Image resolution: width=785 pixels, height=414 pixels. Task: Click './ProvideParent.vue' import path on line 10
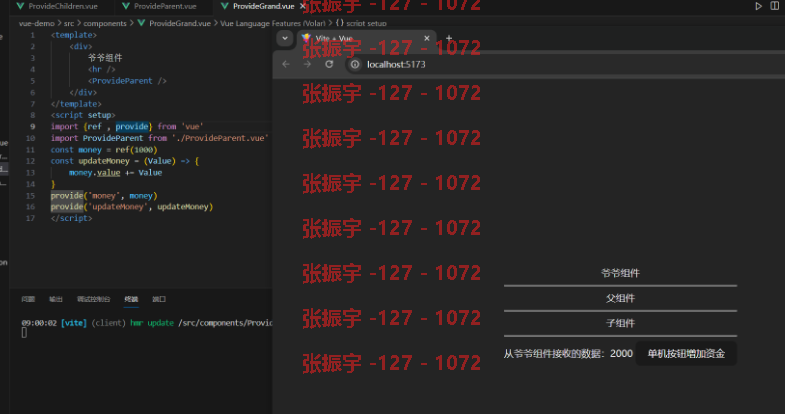(220, 138)
